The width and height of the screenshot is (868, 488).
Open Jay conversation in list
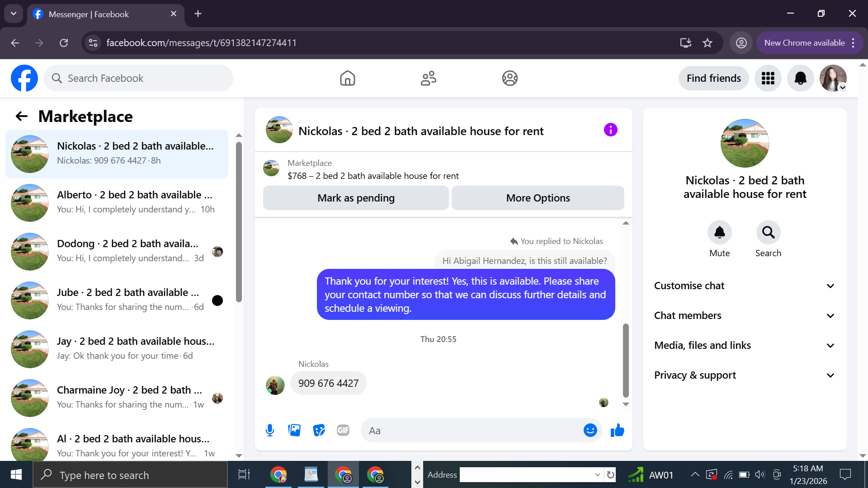[x=117, y=349]
